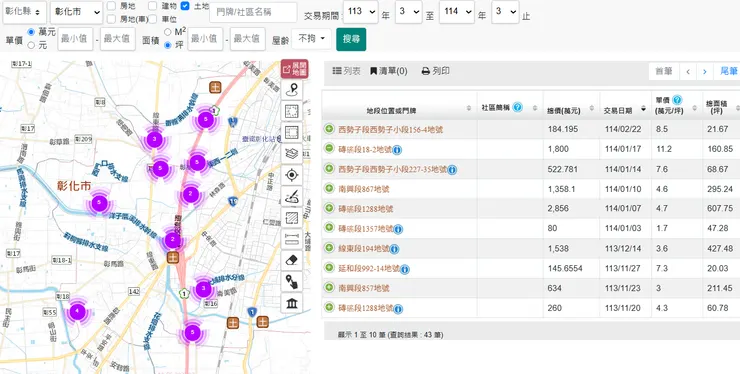Screen dimensions: 740x374
Task: Expand row 西勢子段西勢子小段156-4地號 with plus
Action: point(329,129)
